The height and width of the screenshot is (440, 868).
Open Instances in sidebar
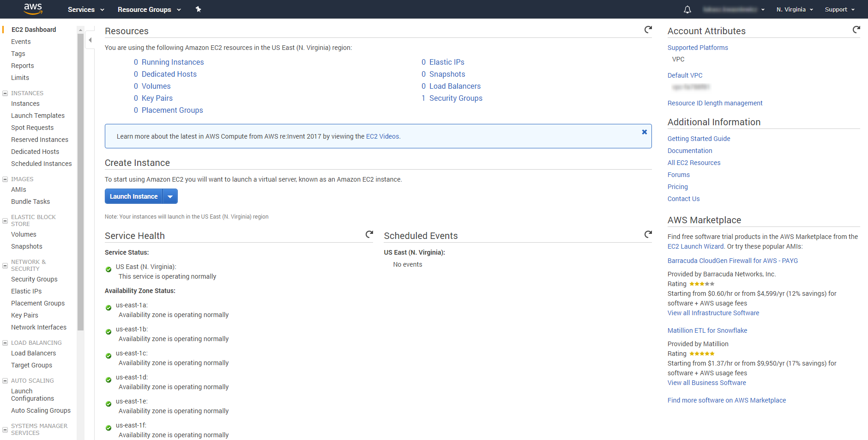click(25, 104)
